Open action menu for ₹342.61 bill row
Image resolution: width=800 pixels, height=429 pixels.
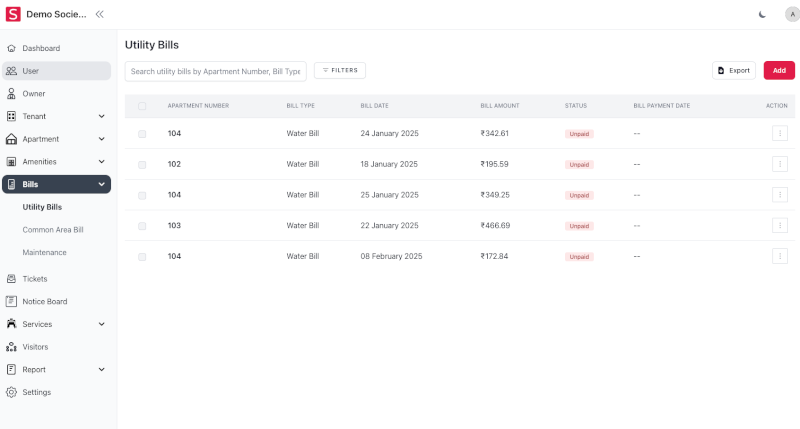pyautogui.click(x=780, y=133)
